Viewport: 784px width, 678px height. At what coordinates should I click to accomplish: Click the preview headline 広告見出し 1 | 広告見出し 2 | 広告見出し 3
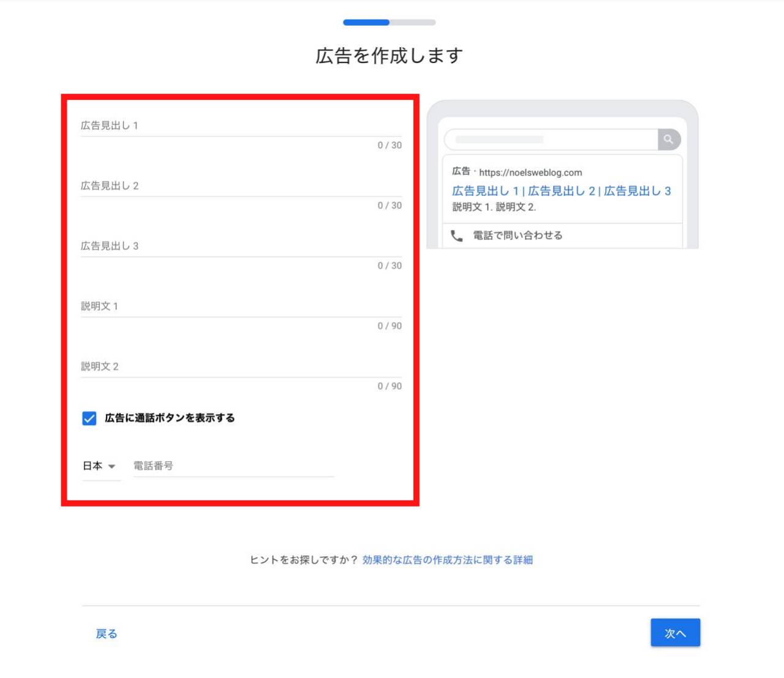click(x=562, y=191)
